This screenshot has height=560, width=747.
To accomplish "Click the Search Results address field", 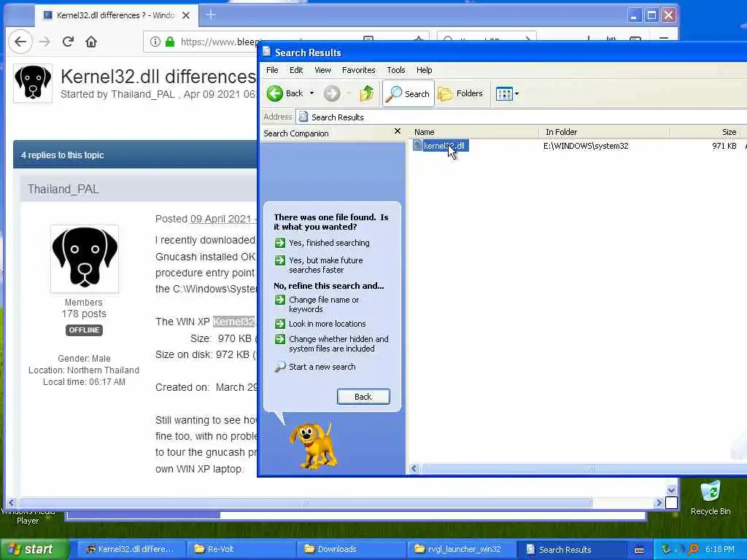I will [521, 117].
